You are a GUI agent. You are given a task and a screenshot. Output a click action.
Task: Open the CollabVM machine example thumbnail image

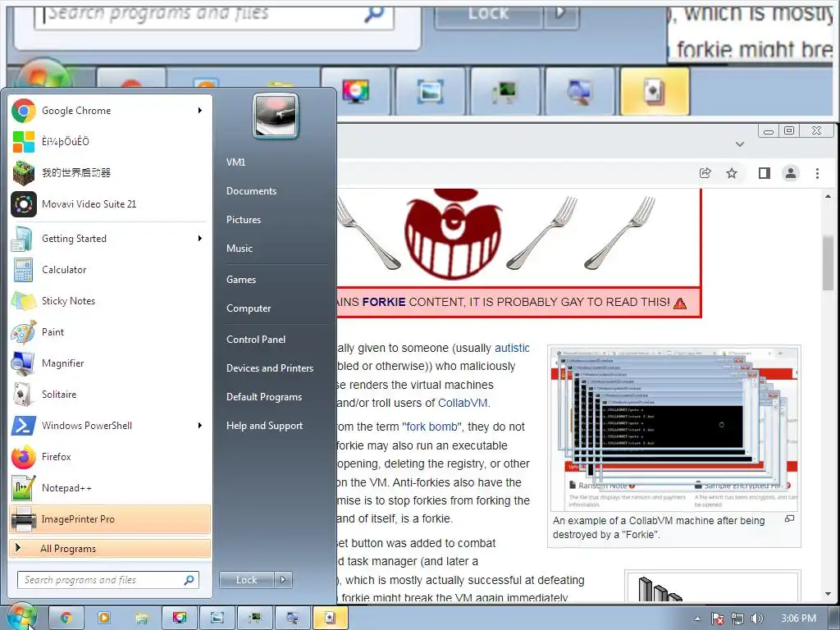tap(674, 429)
